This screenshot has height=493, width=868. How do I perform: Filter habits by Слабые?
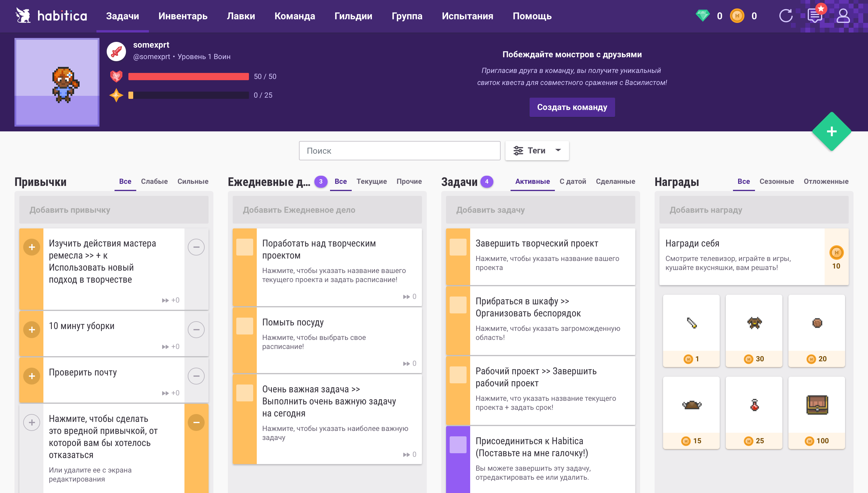tap(154, 181)
